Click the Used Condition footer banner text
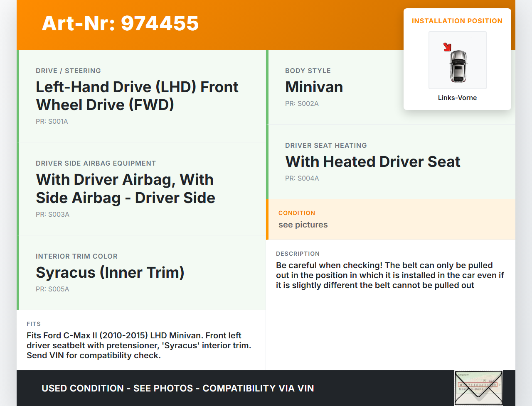This screenshot has height=406, width=532. (177, 389)
